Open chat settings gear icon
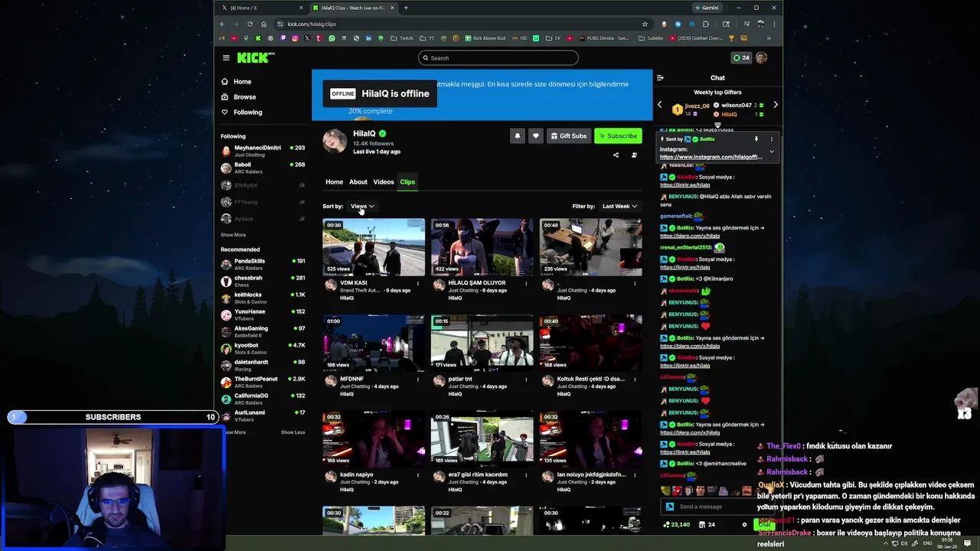 point(744,525)
